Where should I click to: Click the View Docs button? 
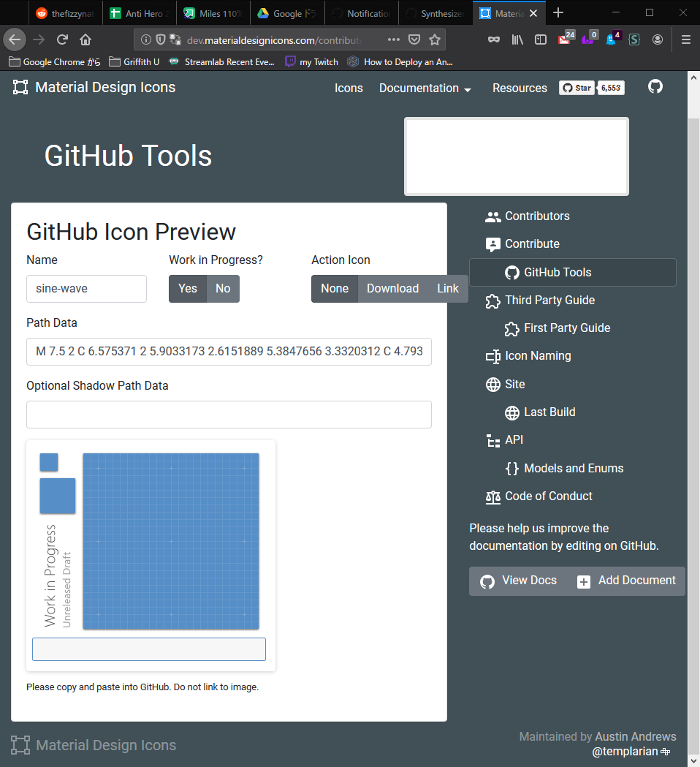point(519,581)
